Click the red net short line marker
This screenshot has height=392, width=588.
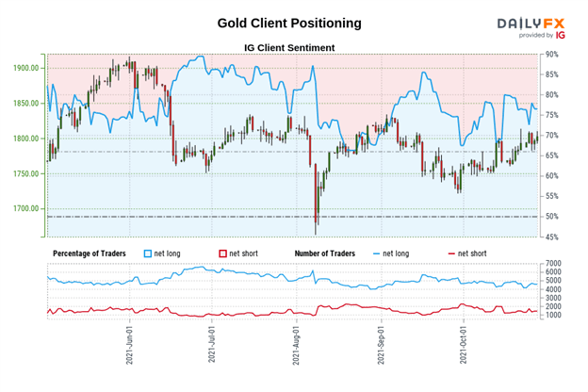coord(451,254)
